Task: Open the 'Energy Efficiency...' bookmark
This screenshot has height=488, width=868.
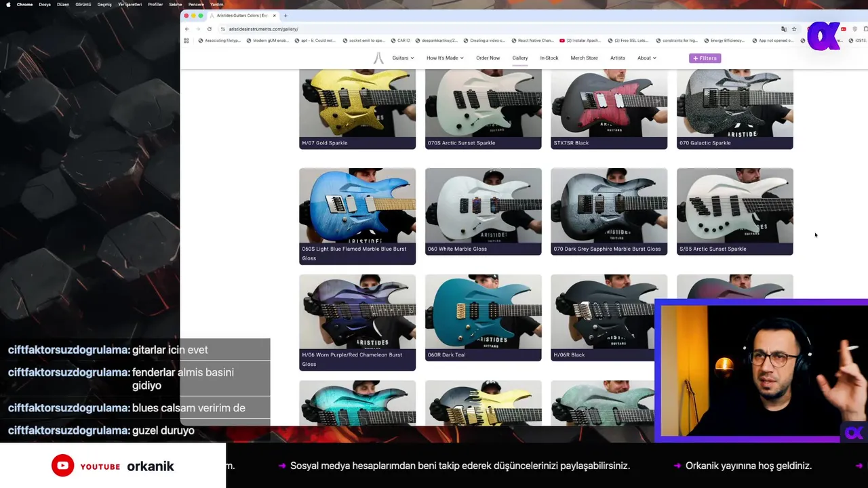Action: coord(726,41)
